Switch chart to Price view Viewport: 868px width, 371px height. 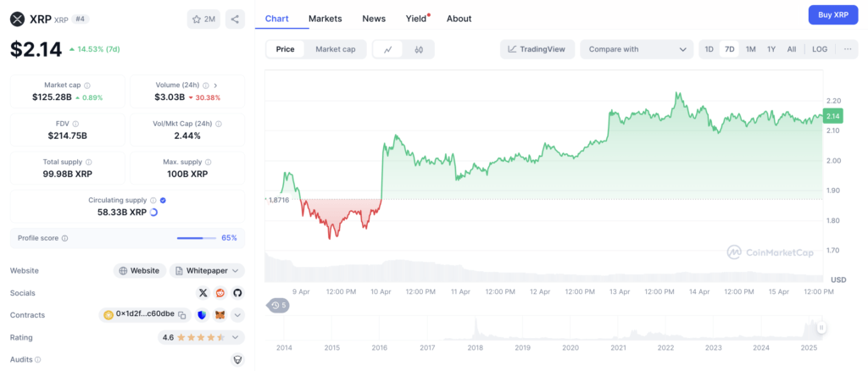[x=285, y=49]
